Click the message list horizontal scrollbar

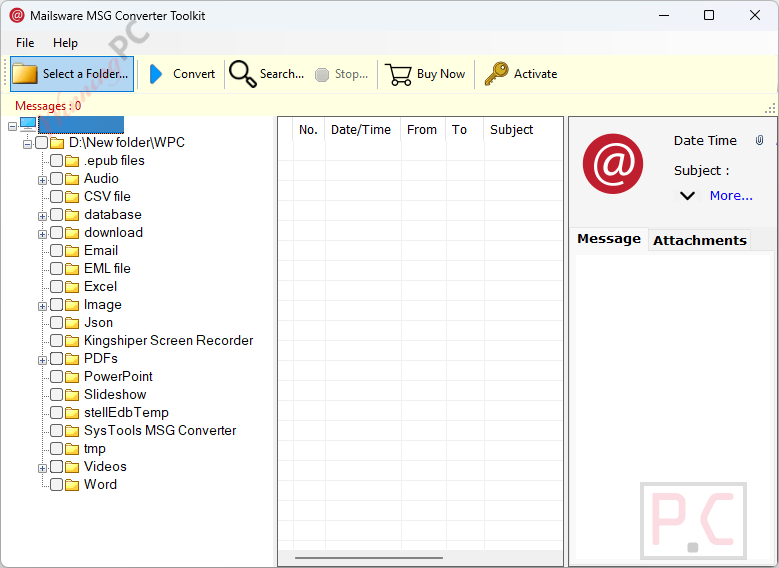click(x=369, y=558)
